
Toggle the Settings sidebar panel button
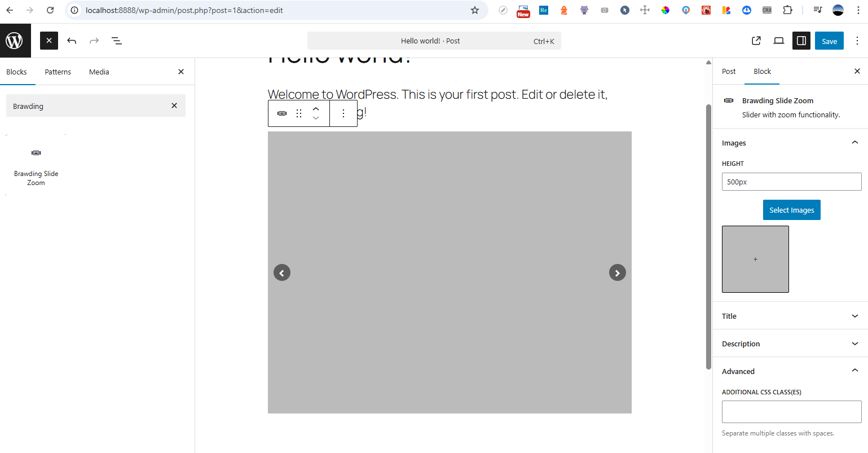point(801,41)
